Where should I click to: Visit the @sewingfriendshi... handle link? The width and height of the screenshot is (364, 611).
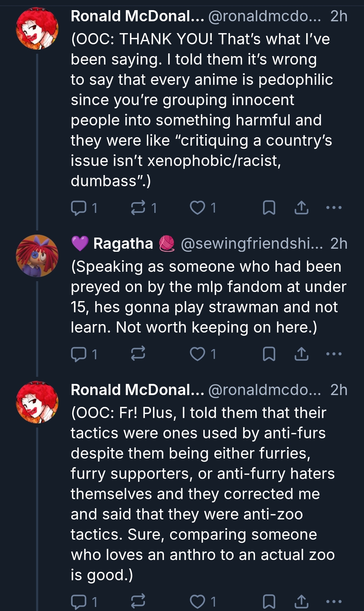252,244
